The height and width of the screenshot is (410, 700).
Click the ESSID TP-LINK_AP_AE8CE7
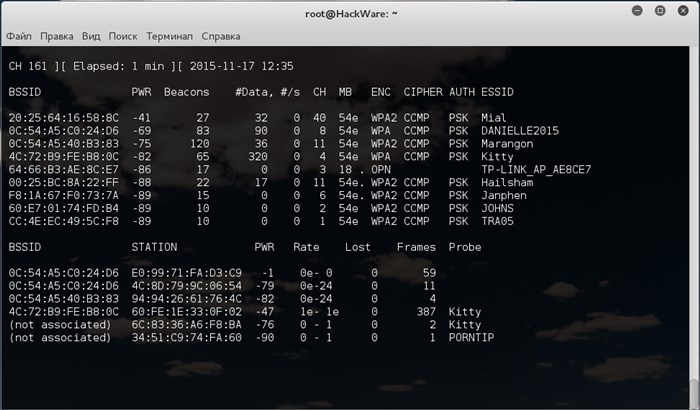(536, 170)
